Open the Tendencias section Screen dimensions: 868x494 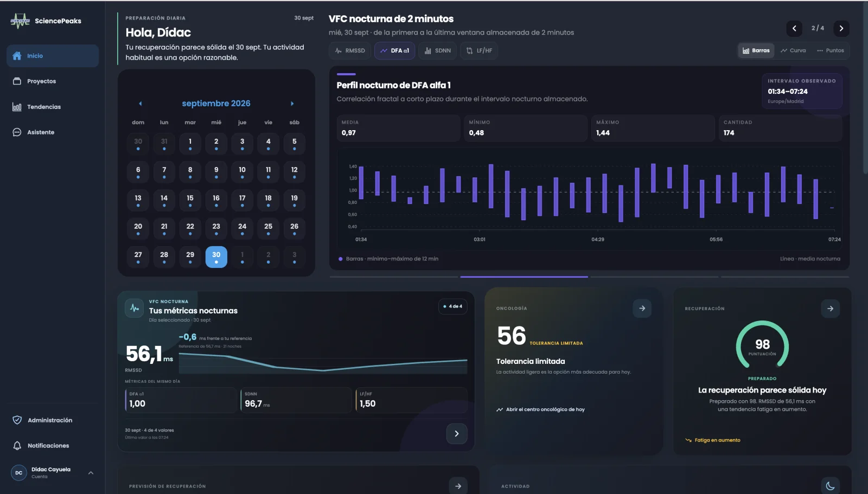pyautogui.click(x=53, y=107)
